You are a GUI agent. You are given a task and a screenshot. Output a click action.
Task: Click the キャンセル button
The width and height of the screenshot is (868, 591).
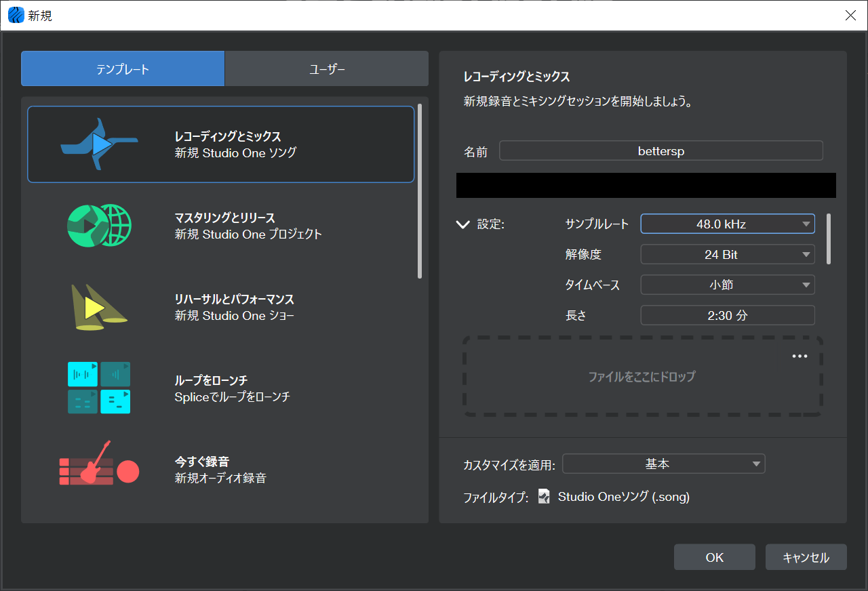click(806, 557)
